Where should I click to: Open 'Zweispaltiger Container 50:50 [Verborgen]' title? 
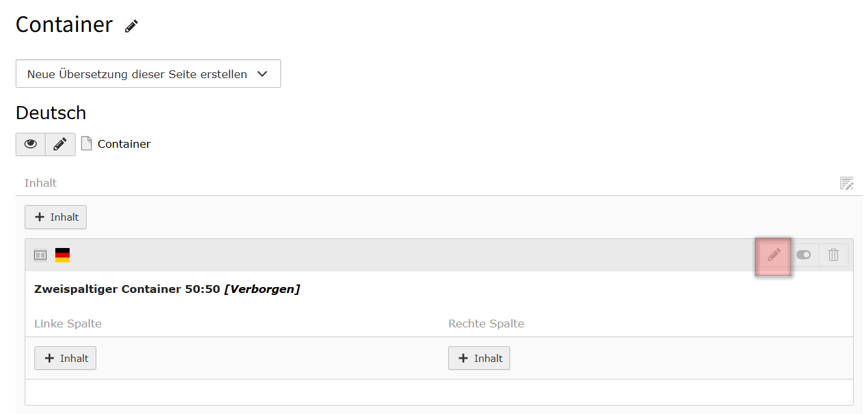pyautogui.click(x=167, y=289)
